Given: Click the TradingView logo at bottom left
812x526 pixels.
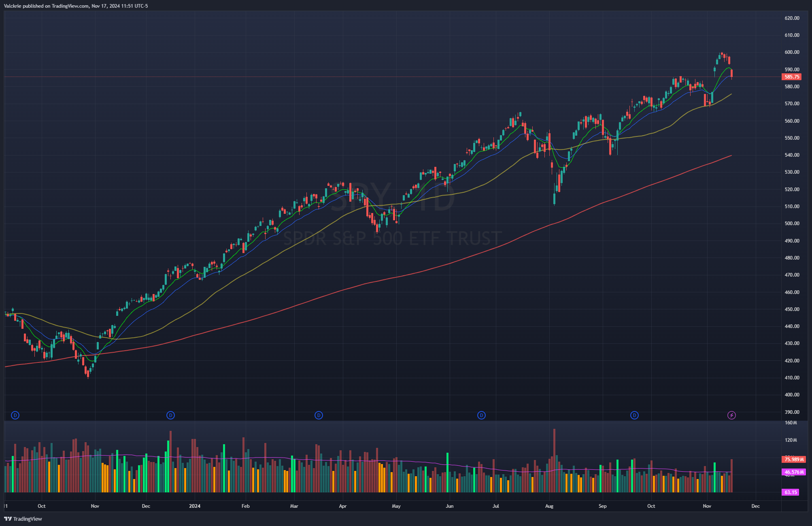Looking at the screenshot, I should [23, 519].
